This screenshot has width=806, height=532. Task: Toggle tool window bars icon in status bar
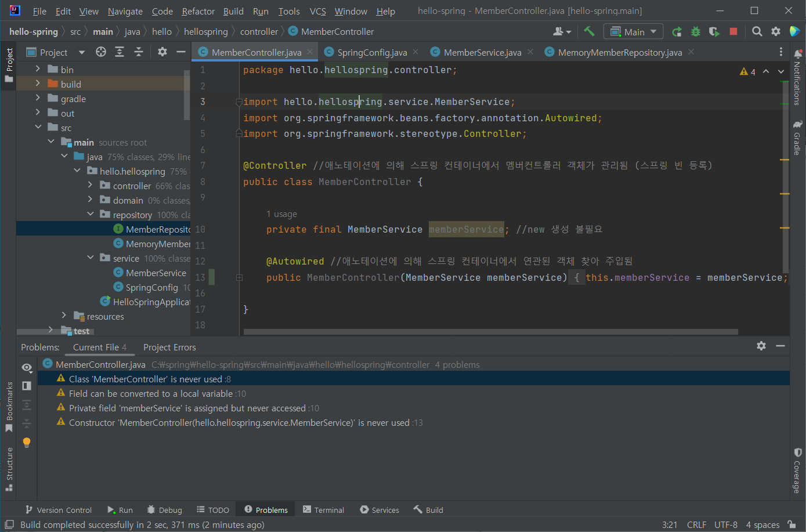click(x=9, y=524)
